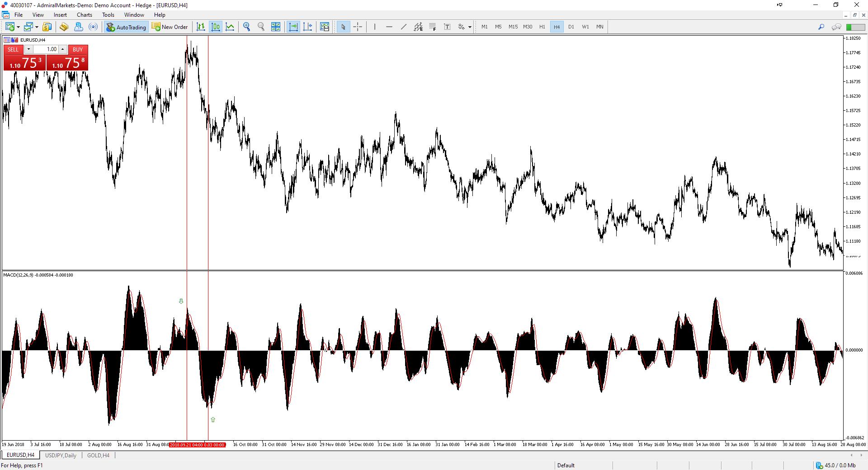Tile all chart windows
Viewport: 868px width, 470px height.
pos(276,27)
